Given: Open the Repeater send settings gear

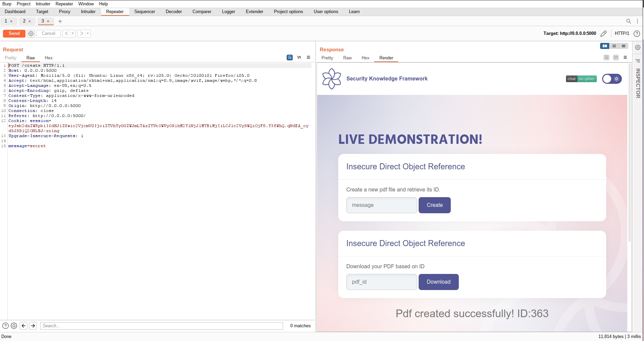Looking at the screenshot, I should pos(31,34).
